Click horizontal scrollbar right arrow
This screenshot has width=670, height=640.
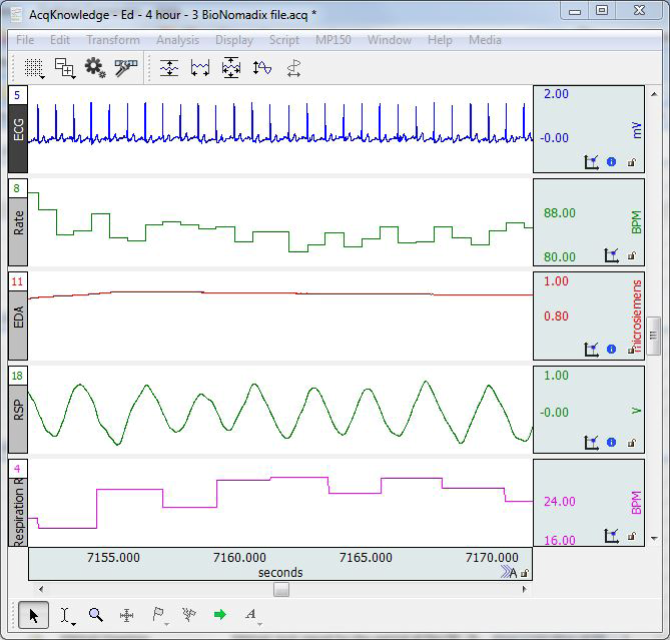click(x=524, y=590)
